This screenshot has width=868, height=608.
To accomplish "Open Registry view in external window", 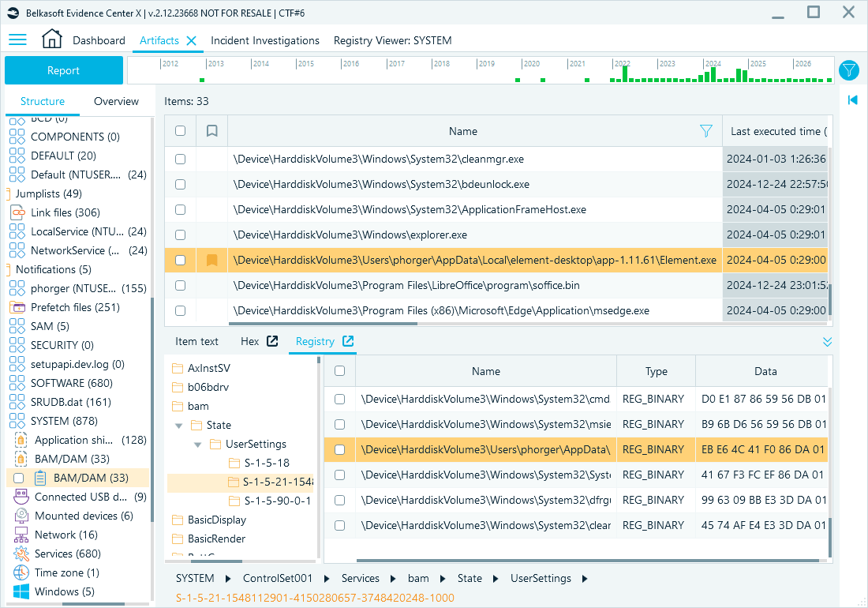I will click(x=348, y=341).
